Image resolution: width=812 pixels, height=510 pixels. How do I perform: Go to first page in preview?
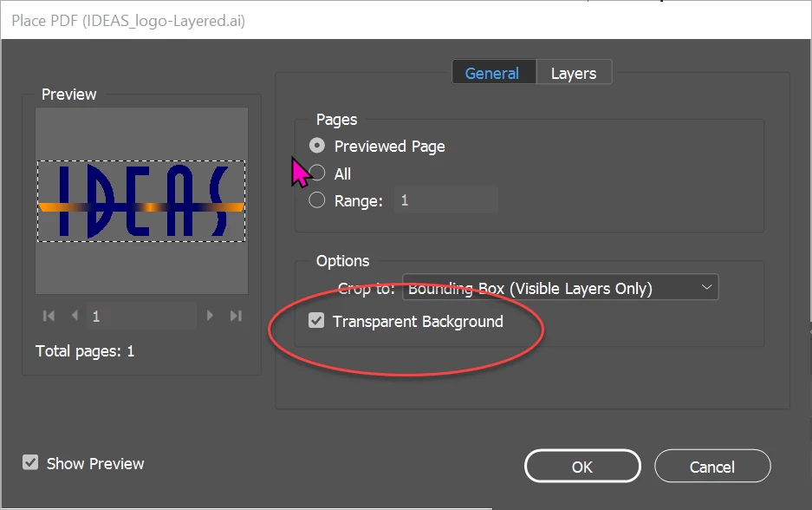49,316
